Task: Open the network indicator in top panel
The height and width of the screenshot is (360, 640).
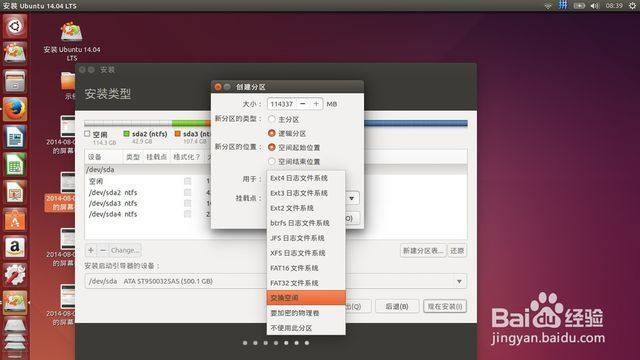Action: coord(548,6)
